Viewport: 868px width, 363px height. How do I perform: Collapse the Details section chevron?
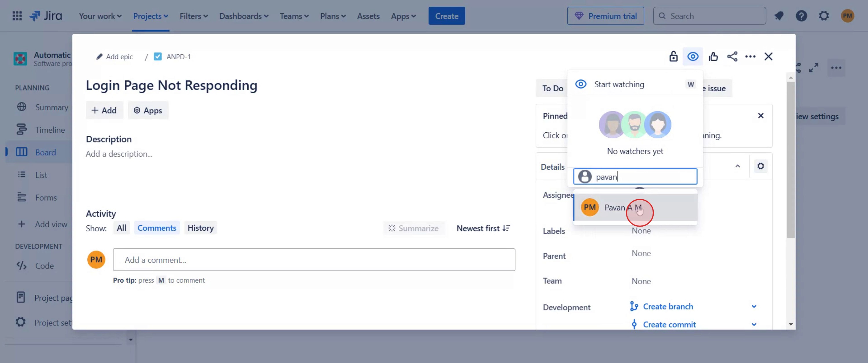[x=738, y=166]
